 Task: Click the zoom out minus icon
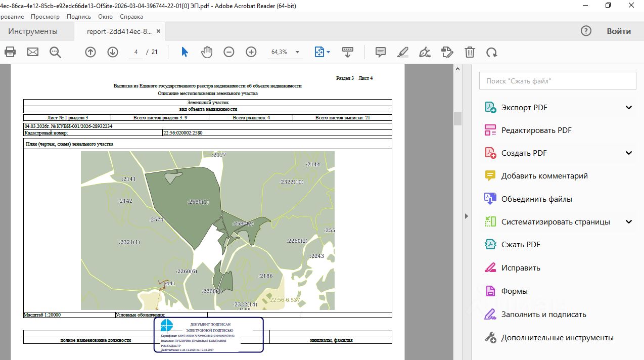(229, 52)
